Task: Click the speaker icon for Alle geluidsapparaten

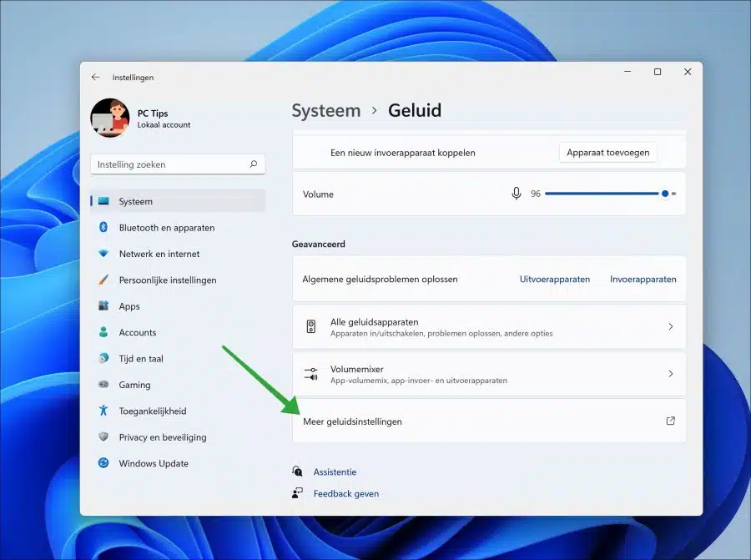Action: click(x=311, y=326)
